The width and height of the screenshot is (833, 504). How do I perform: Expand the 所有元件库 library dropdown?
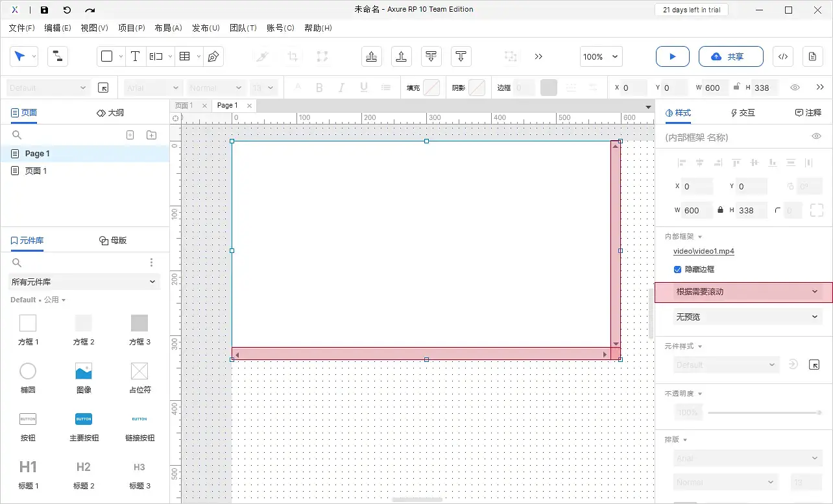(x=84, y=282)
